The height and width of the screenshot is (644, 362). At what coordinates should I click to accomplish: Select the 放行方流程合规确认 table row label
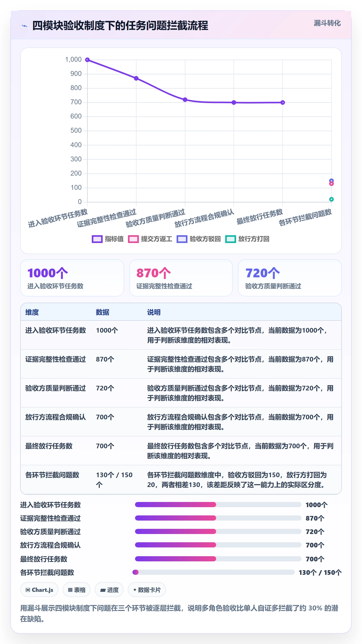click(56, 417)
